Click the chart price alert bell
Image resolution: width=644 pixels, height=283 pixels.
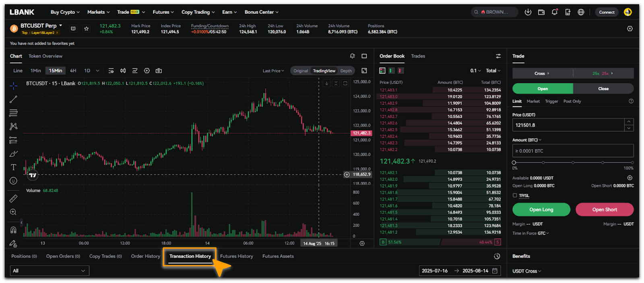[353, 56]
